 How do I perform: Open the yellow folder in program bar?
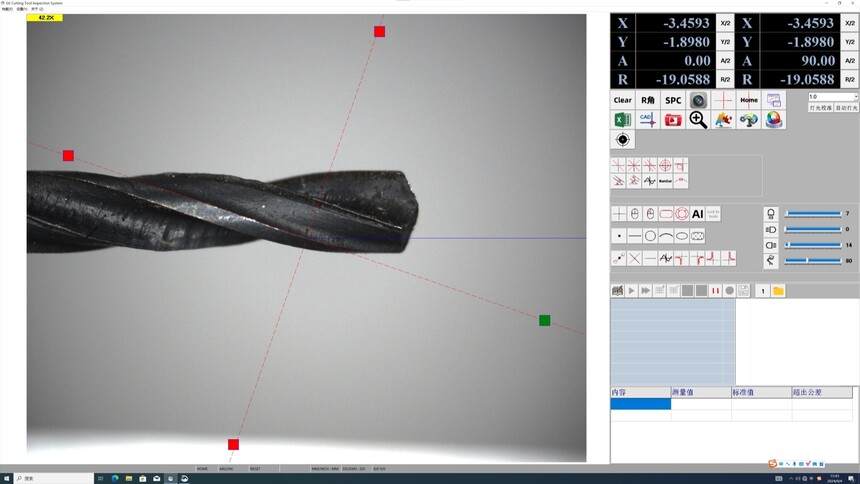[x=778, y=291]
